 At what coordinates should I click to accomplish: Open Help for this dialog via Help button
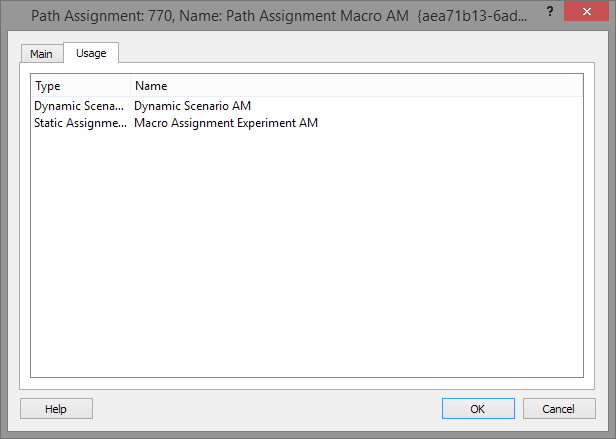click(56, 408)
